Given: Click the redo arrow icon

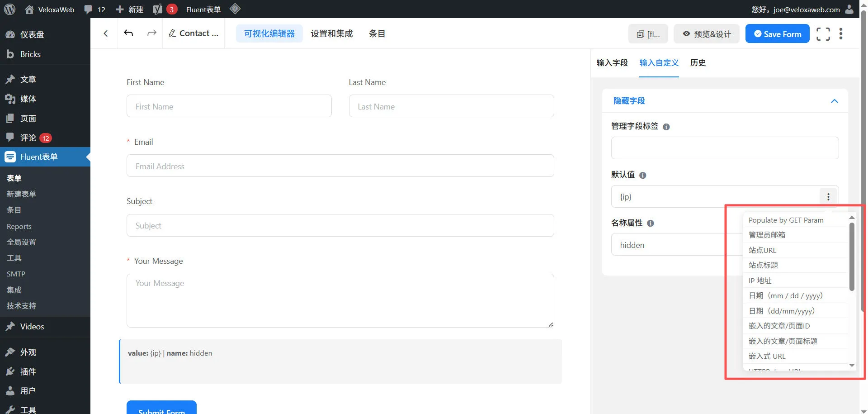Looking at the screenshot, I should click(152, 33).
